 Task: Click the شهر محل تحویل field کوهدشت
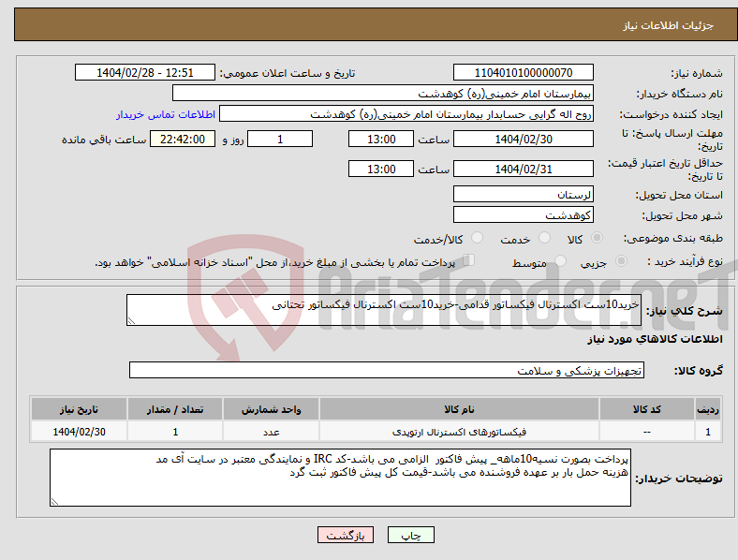pos(524,215)
